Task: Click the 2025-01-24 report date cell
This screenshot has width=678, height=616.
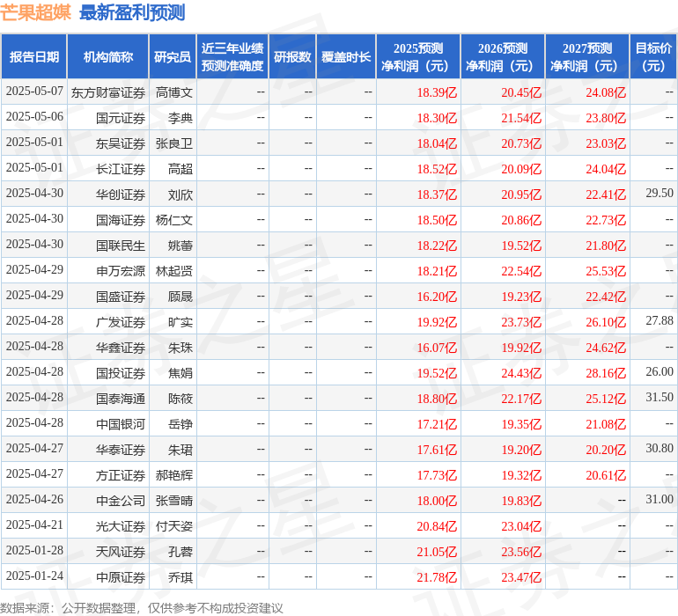Action: tap(34, 576)
